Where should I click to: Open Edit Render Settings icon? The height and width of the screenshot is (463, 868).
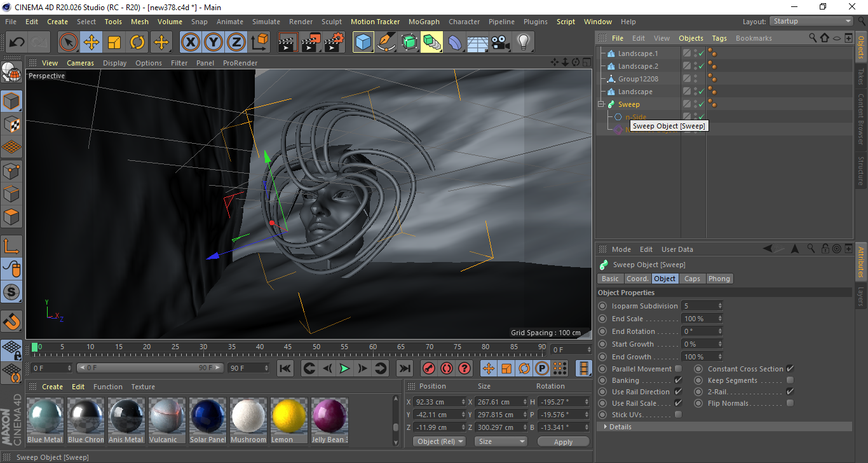click(334, 43)
